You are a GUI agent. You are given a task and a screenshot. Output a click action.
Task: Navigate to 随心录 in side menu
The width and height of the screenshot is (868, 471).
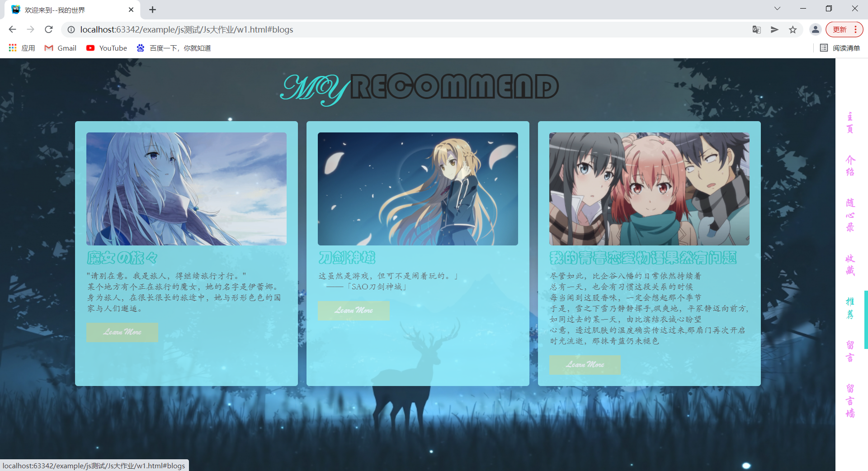850,215
